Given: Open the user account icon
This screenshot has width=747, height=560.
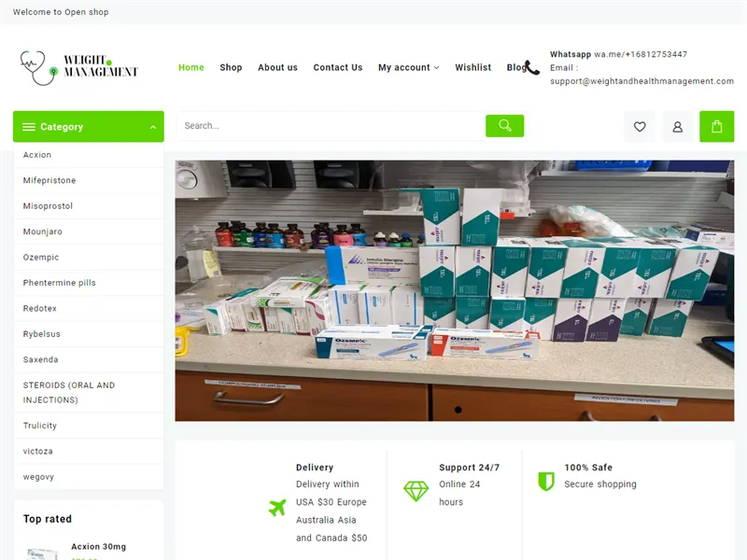Looking at the screenshot, I should pyautogui.click(x=678, y=127).
